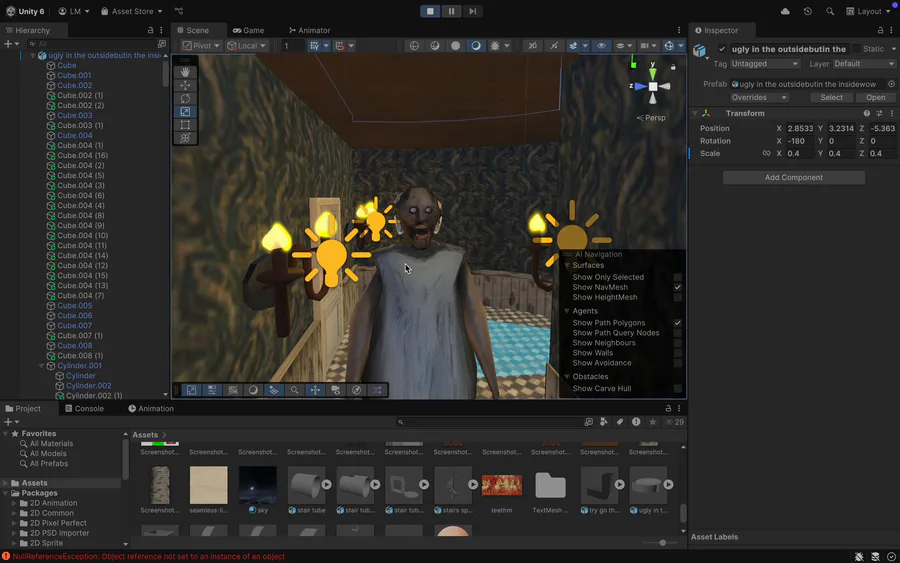This screenshot has width=900, height=563.
Task: Select the Hand tool in scene toolbar
Action: [x=185, y=73]
